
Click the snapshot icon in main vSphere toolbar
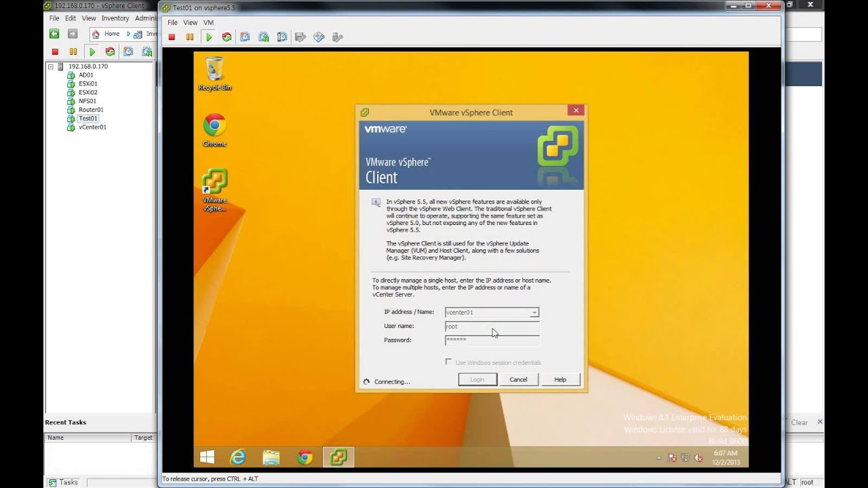128,52
